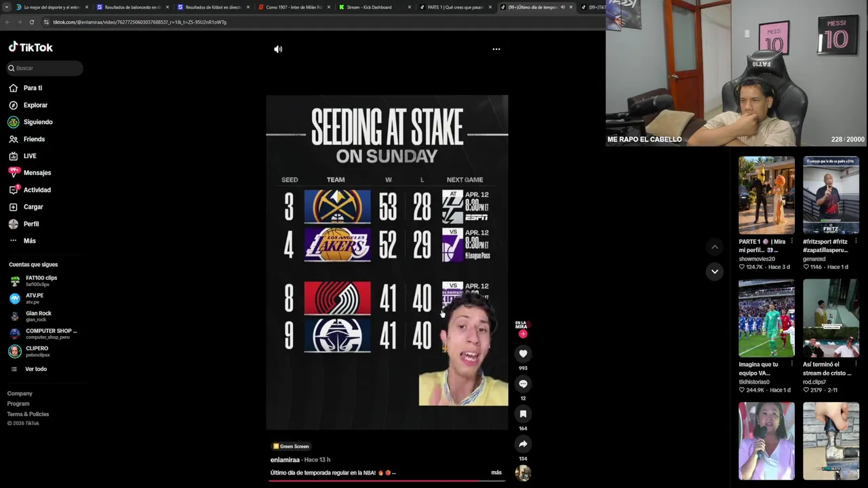This screenshot has height=488, width=868.
Task: Open rod.clips7 author link
Action: click(x=816, y=382)
